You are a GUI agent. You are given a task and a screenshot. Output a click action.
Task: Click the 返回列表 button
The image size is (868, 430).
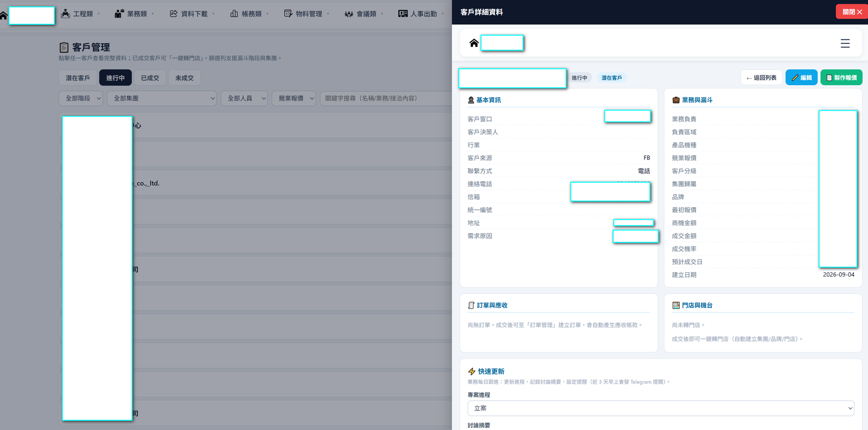pyautogui.click(x=761, y=78)
